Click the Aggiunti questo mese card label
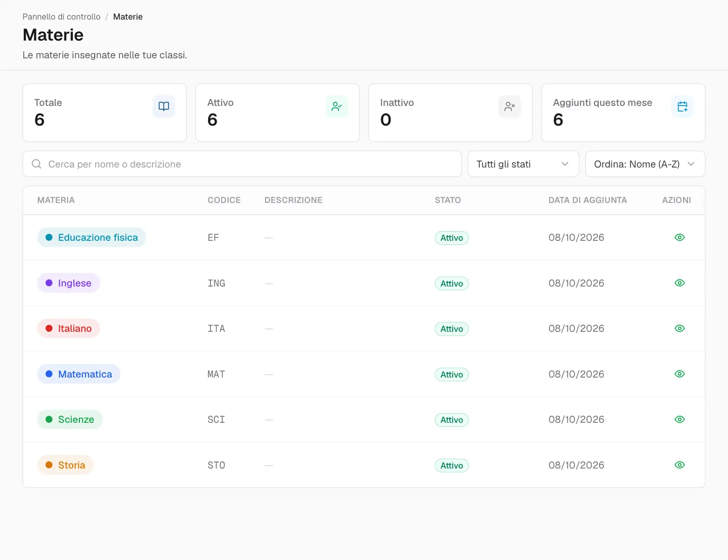728x560 pixels. [x=602, y=103]
